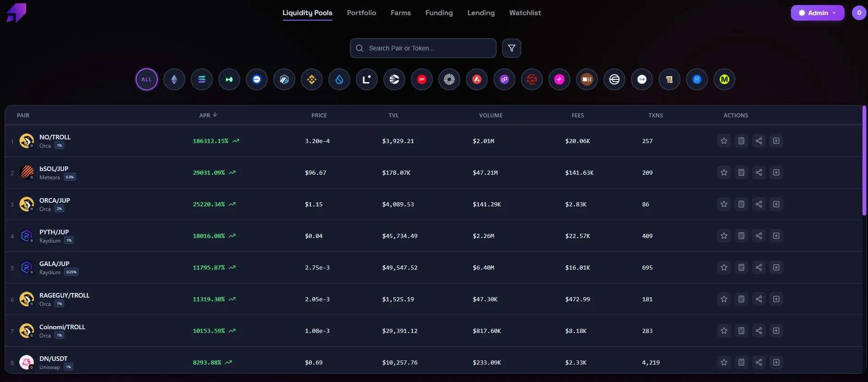Select the red swirl Sei chain icon

(x=532, y=79)
